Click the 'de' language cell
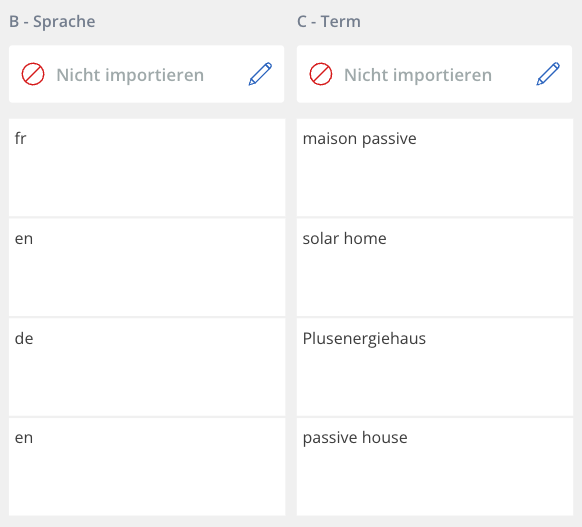582x527 pixels. point(147,367)
